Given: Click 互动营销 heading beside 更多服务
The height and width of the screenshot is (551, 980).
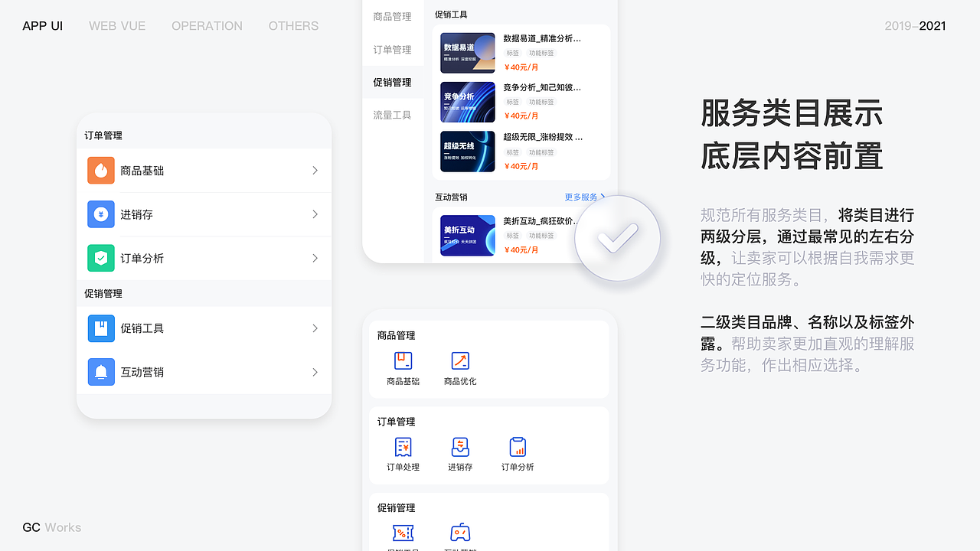Looking at the screenshot, I should [x=451, y=197].
